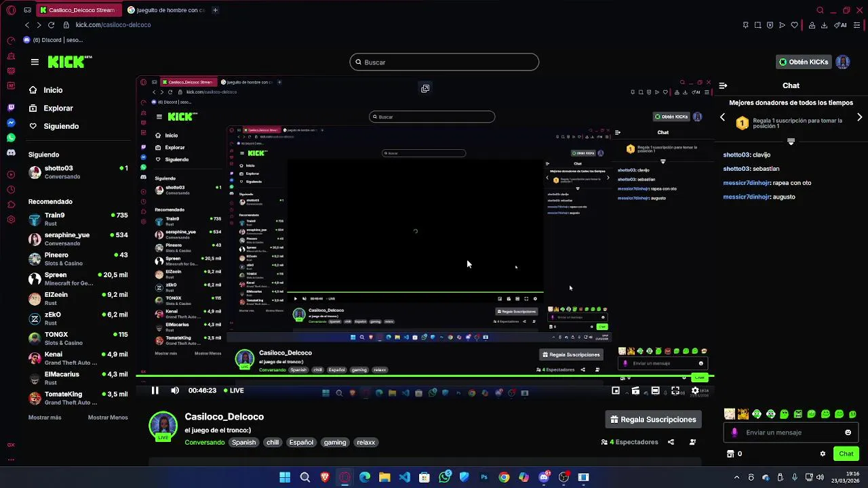868x488 pixels.
Task: Click the Opera GX menu icon
Action: (11, 10)
